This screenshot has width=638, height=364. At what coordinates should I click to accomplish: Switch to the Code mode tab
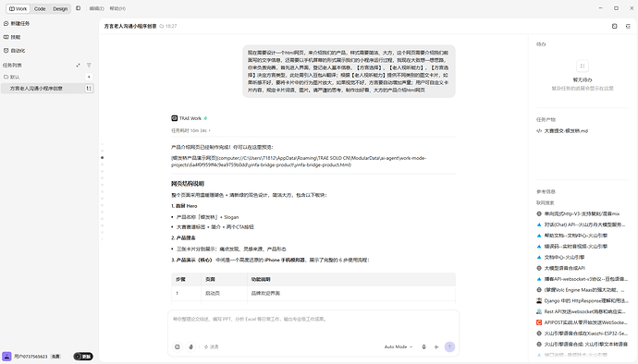point(40,8)
